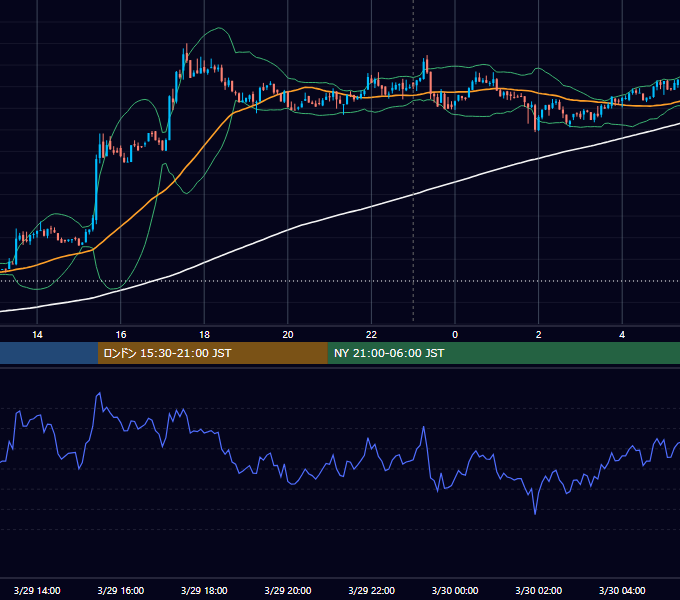
Task: Click the 3/29 14:00 time label
Action: point(37,590)
